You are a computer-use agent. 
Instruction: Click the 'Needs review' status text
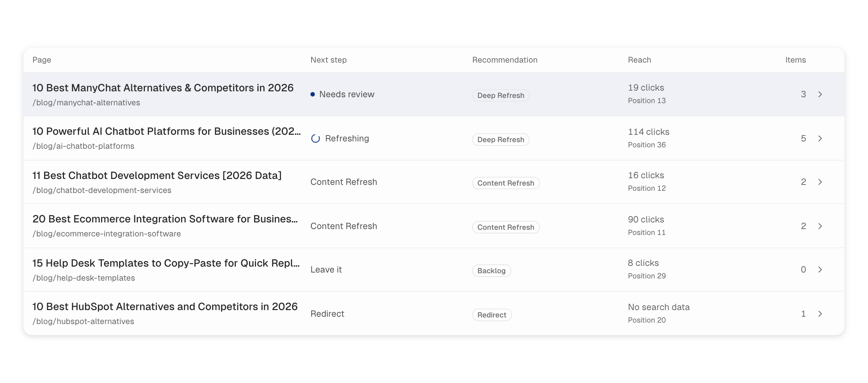coord(347,94)
